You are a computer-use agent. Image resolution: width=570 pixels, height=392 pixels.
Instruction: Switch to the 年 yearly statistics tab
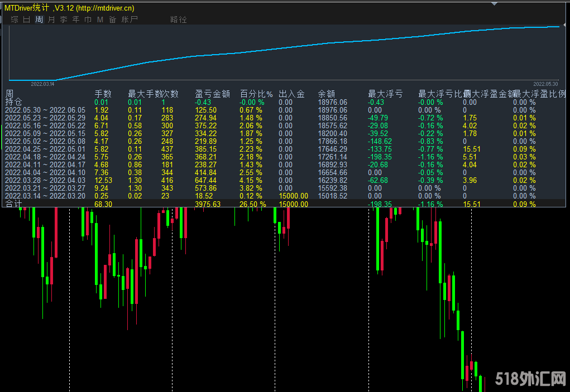76,20
